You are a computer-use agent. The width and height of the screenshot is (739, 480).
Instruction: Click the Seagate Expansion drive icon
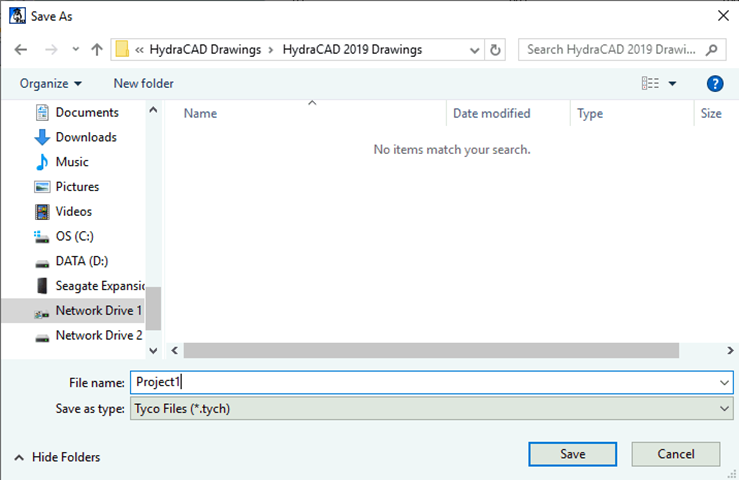42,286
